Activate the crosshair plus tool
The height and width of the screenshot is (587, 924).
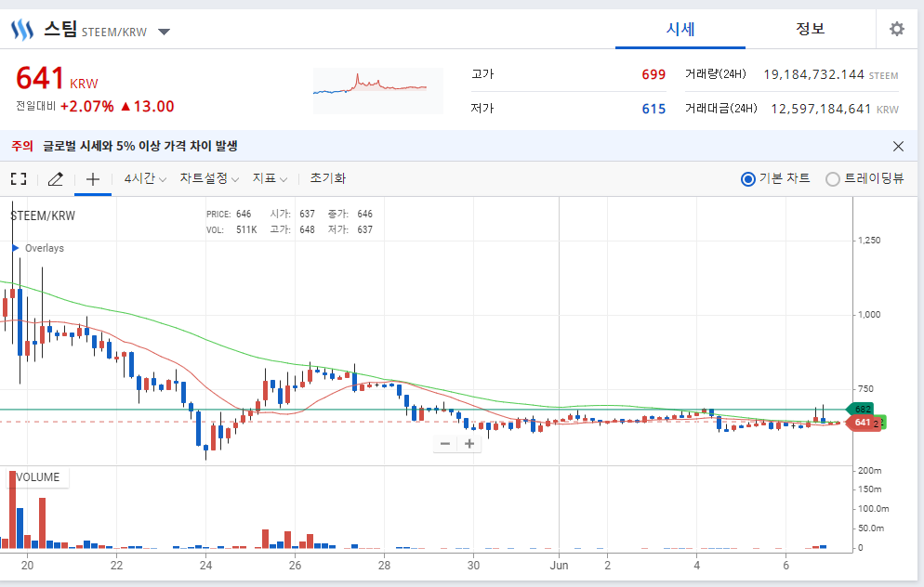(x=93, y=178)
